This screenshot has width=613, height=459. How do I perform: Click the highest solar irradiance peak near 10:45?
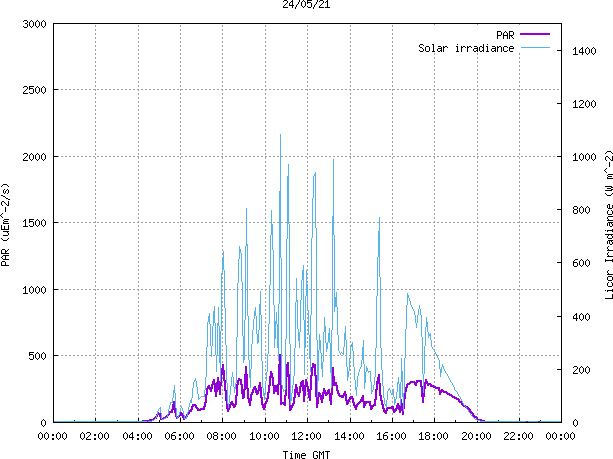(280, 135)
